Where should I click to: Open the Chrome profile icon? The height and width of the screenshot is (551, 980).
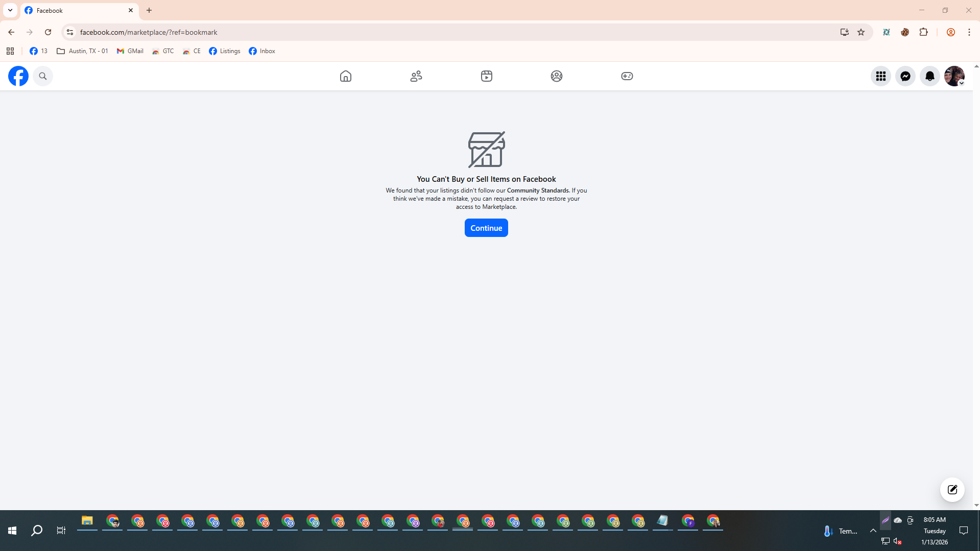[x=950, y=32]
